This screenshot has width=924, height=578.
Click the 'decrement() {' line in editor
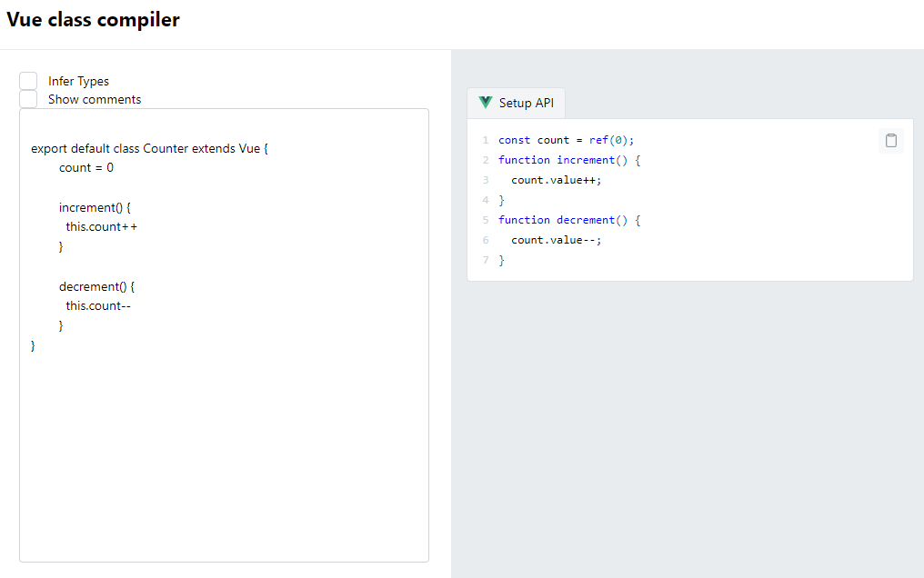point(96,286)
